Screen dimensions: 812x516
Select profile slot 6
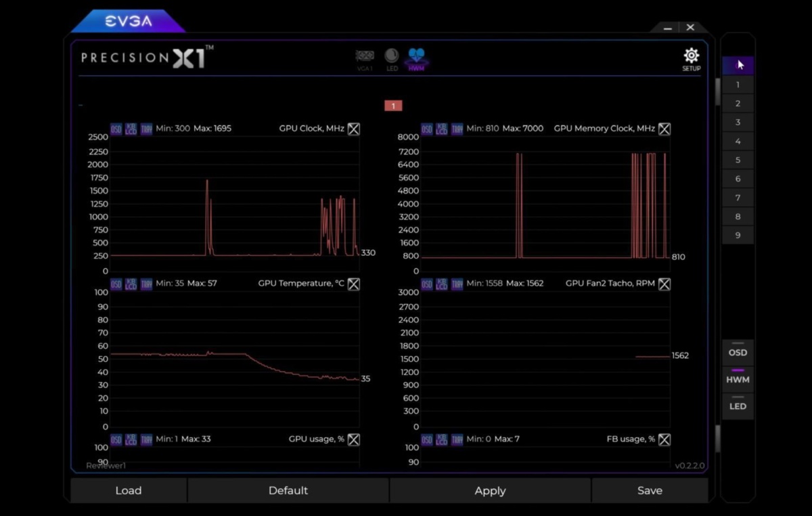pyautogui.click(x=738, y=179)
